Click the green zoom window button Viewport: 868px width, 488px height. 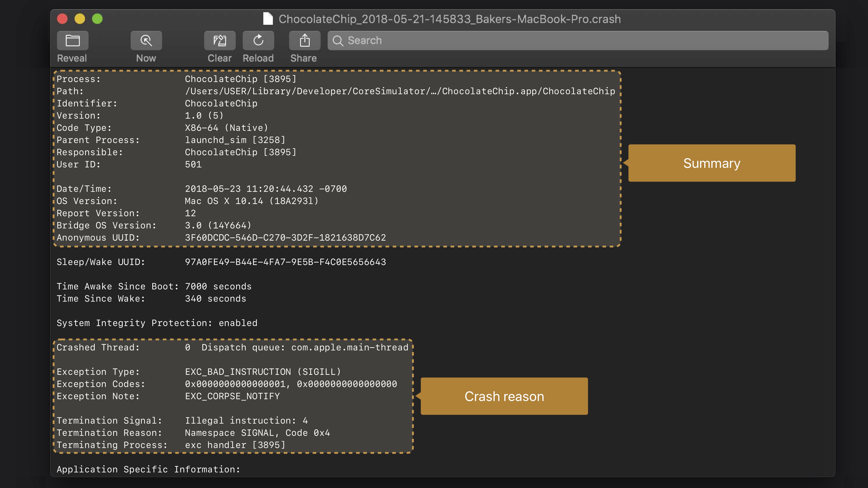pyautogui.click(x=97, y=19)
